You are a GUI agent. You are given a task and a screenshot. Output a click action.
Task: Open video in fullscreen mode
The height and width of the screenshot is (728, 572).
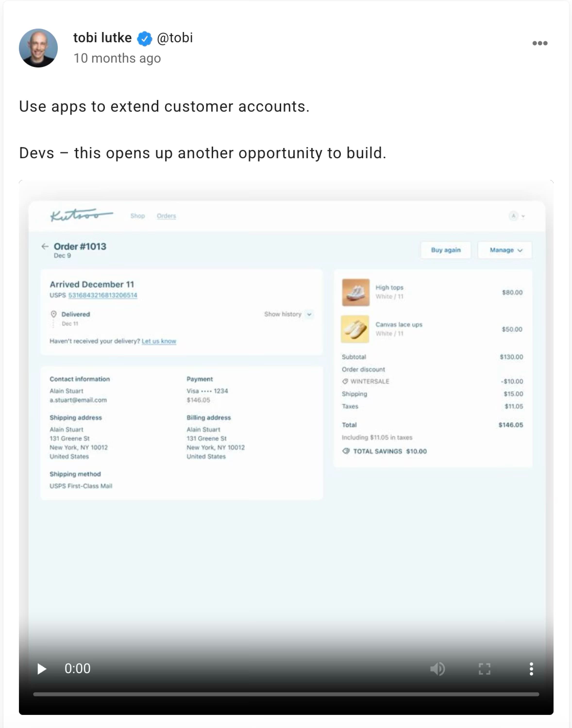pos(484,669)
